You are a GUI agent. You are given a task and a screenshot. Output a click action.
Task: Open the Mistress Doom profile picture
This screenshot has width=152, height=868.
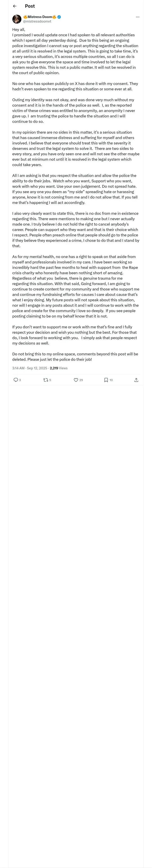pos(17,19)
